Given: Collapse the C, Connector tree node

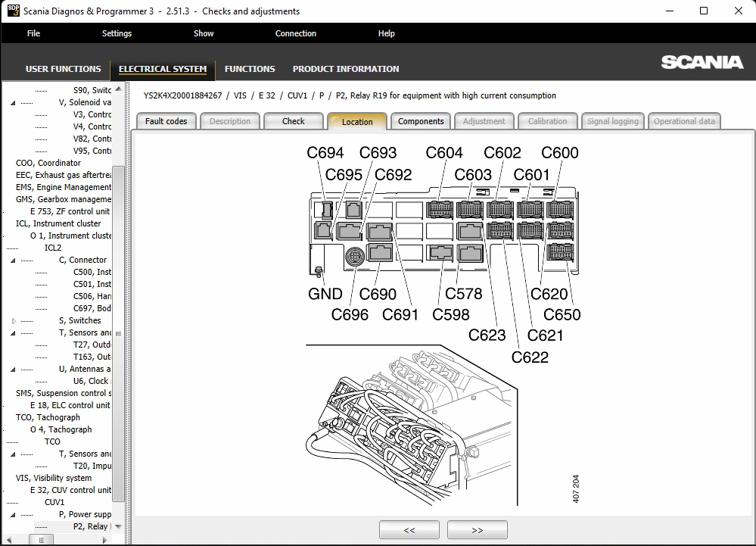Looking at the screenshot, I should click(x=13, y=261).
